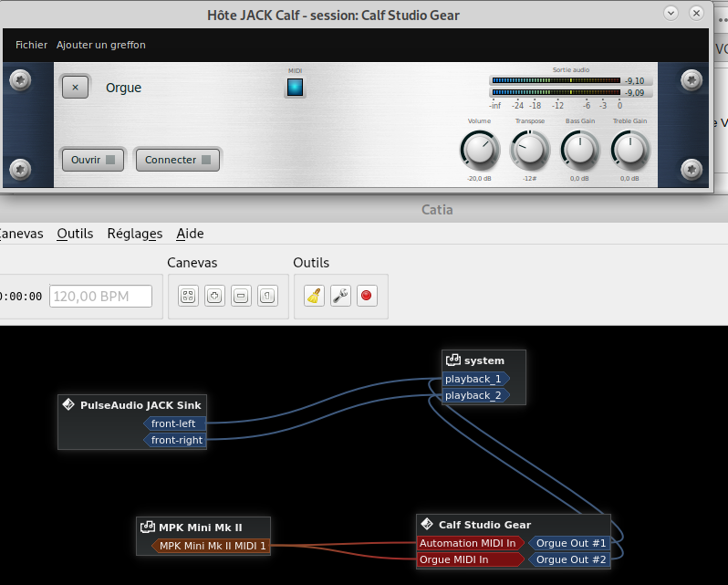The image size is (728, 585).
Task: Click the Calf host window dropdown chevron
Action: pos(671,13)
